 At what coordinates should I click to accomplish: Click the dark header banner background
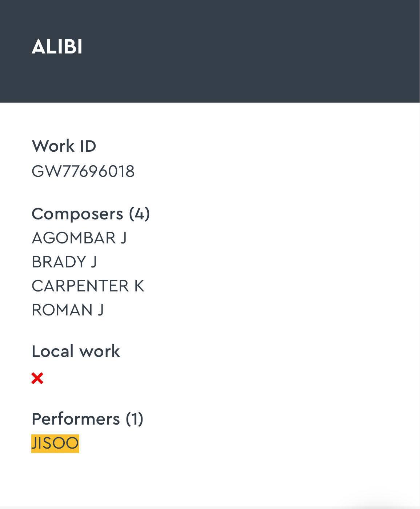tap(255, 51)
